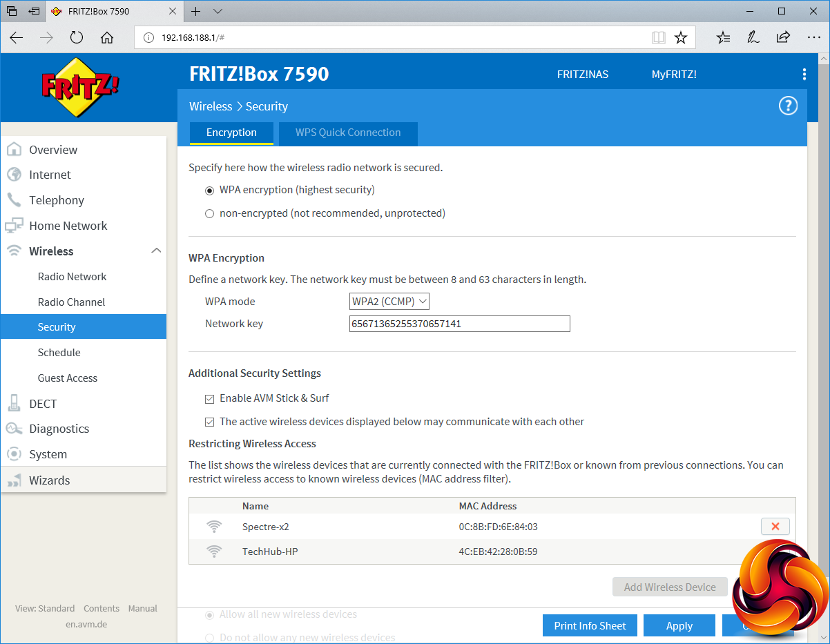
Task: Open the Contents link at bottom
Action: (102, 608)
